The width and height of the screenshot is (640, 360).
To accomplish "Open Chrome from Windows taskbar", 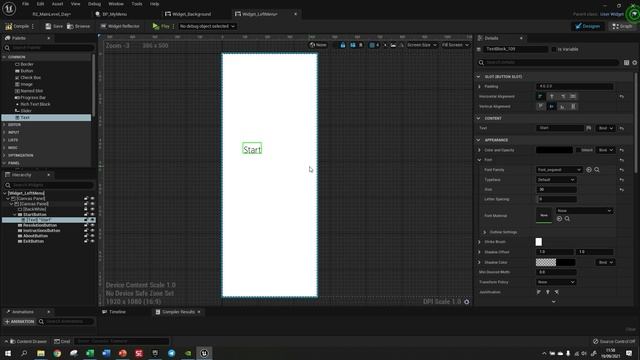I will 57,353.
